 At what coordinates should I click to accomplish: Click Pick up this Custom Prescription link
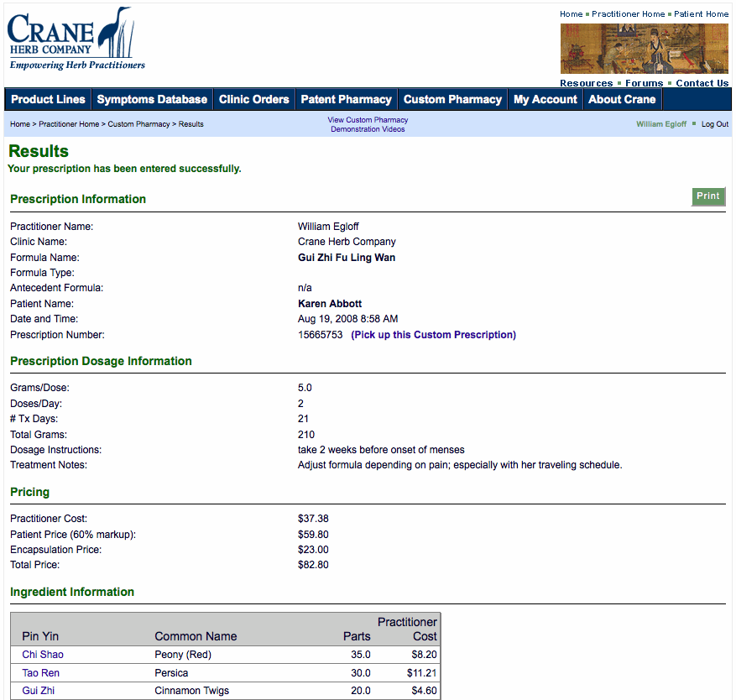pos(433,335)
